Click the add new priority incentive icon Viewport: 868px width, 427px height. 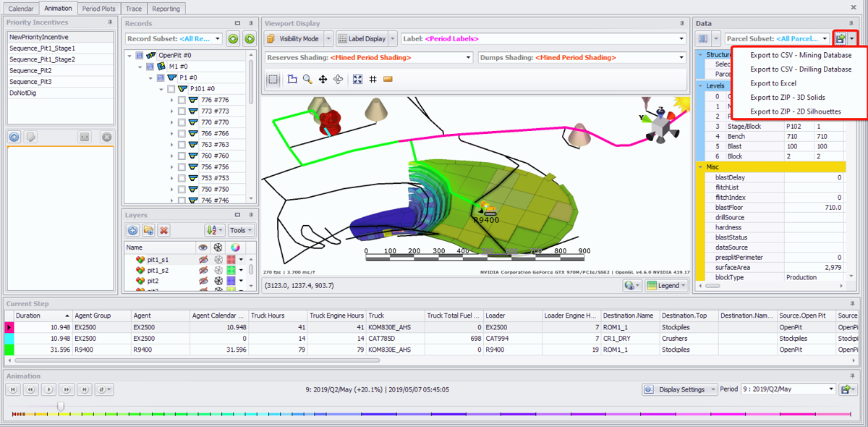(x=14, y=137)
